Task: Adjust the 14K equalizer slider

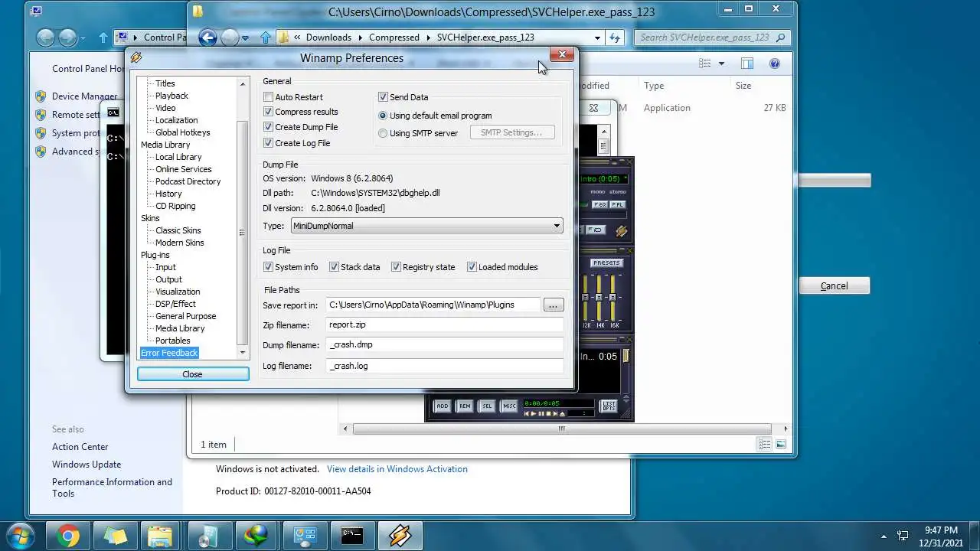Action: (x=599, y=298)
